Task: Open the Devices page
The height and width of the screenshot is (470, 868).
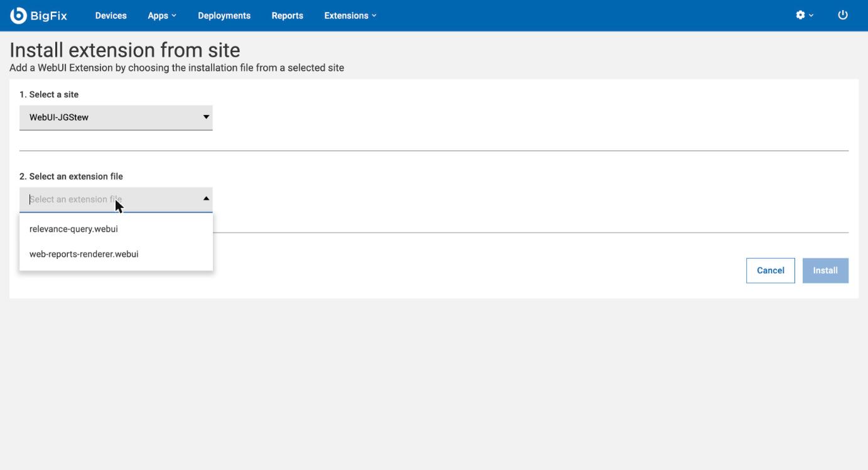Action: pyautogui.click(x=111, y=16)
